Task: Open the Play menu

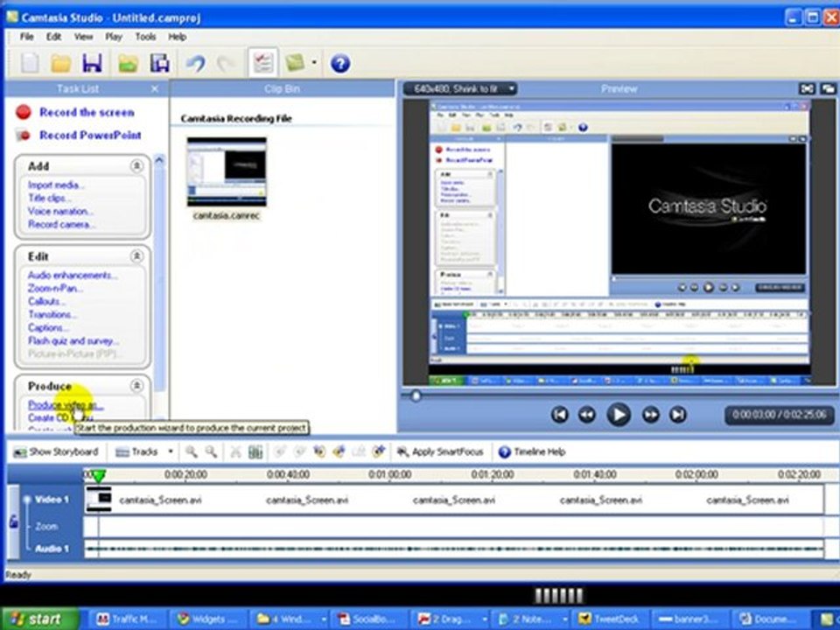Action: click(x=114, y=37)
